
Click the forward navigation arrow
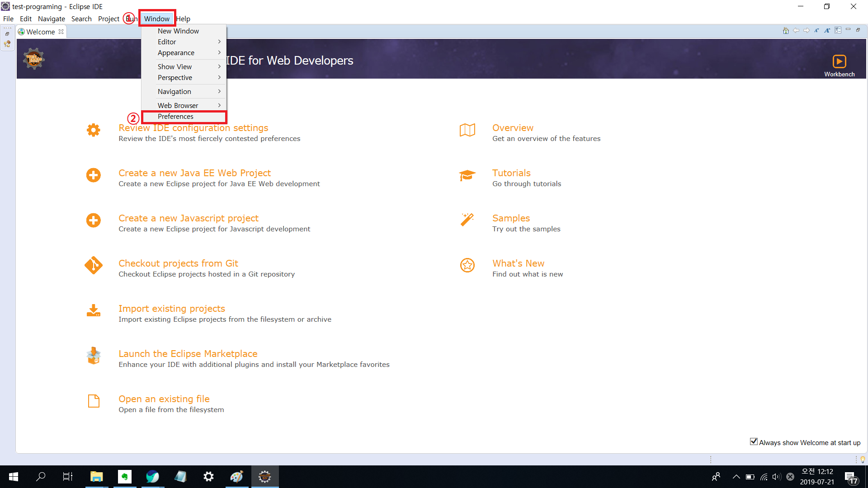(x=807, y=31)
